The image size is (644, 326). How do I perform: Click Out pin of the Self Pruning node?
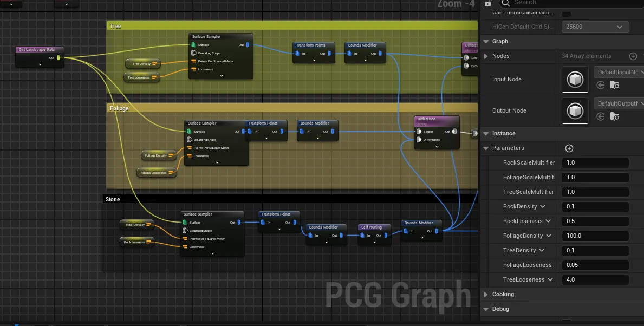point(387,235)
